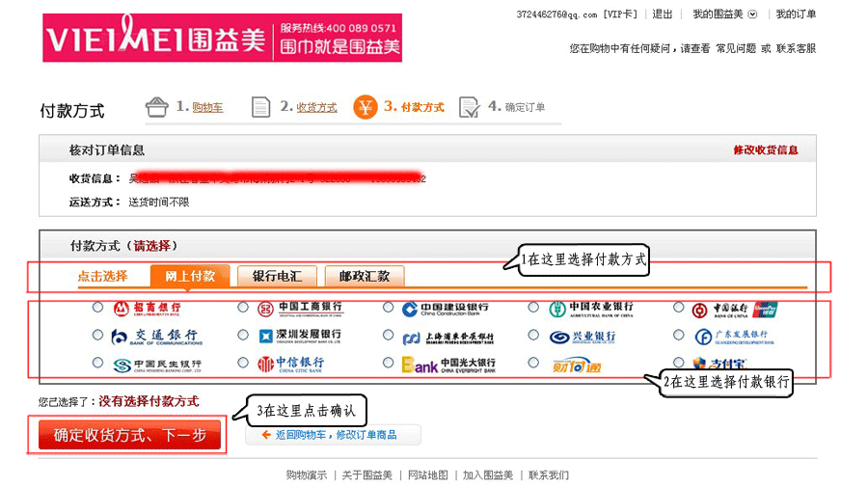Click the orange back arrow beside 返回购物车
Screen dimensions: 868x488
tap(266, 435)
